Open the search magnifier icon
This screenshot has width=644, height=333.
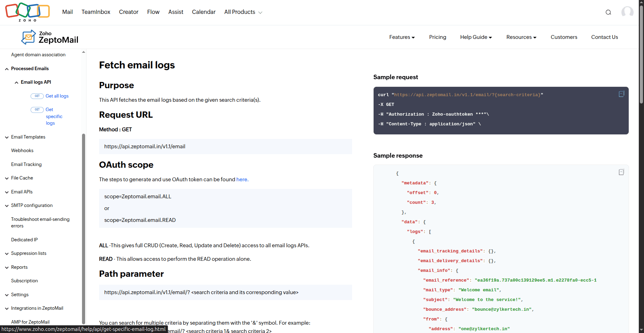click(608, 12)
